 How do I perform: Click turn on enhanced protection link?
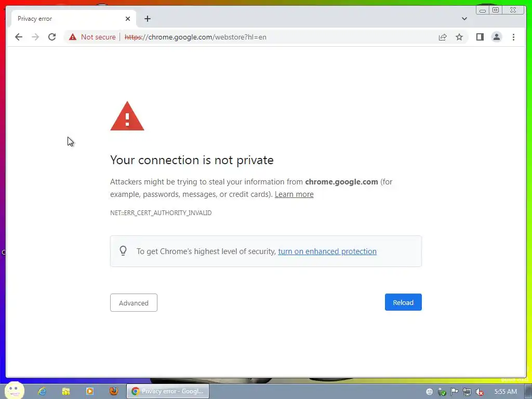click(x=327, y=251)
